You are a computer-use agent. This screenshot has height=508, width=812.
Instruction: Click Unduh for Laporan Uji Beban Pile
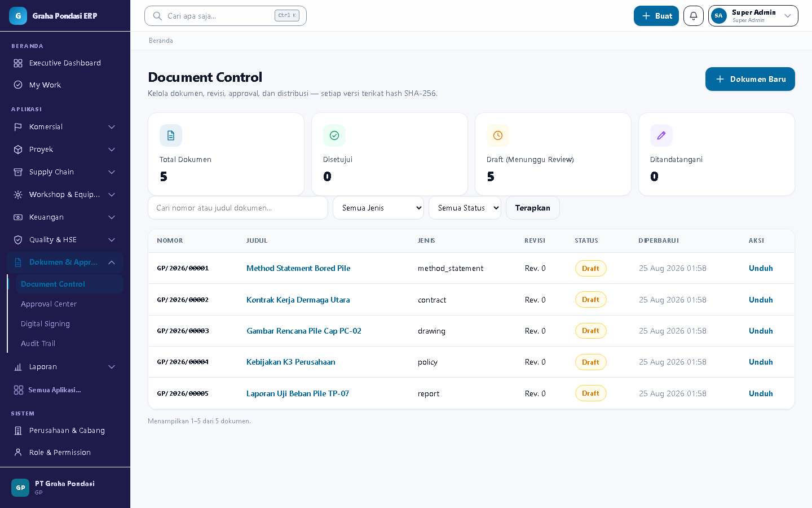click(x=761, y=393)
